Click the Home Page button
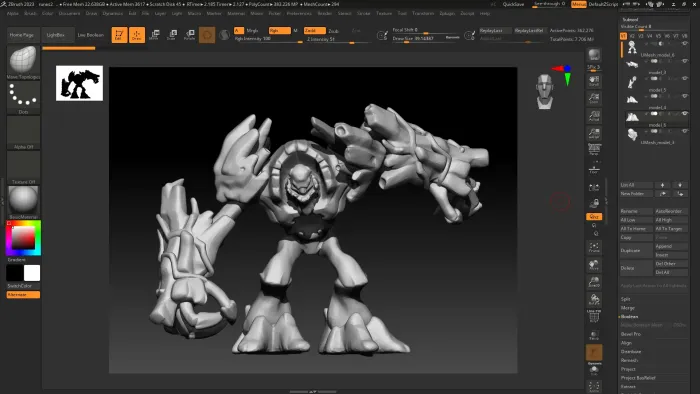Screen dimensions: 700x394 click(22, 35)
